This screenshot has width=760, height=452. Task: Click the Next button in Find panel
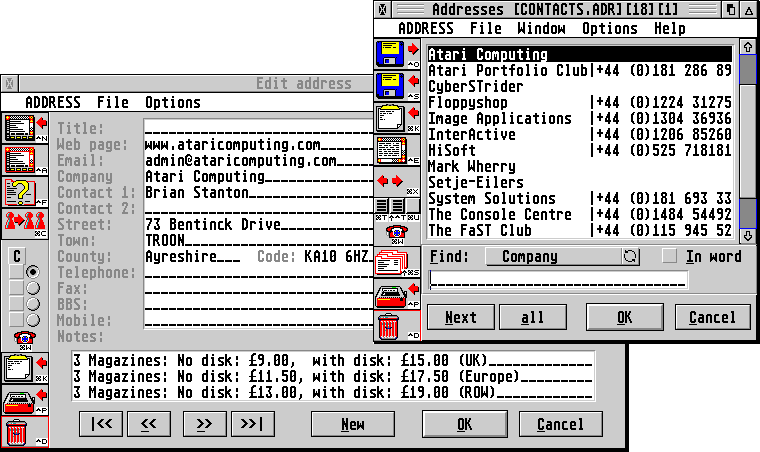[x=460, y=317]
